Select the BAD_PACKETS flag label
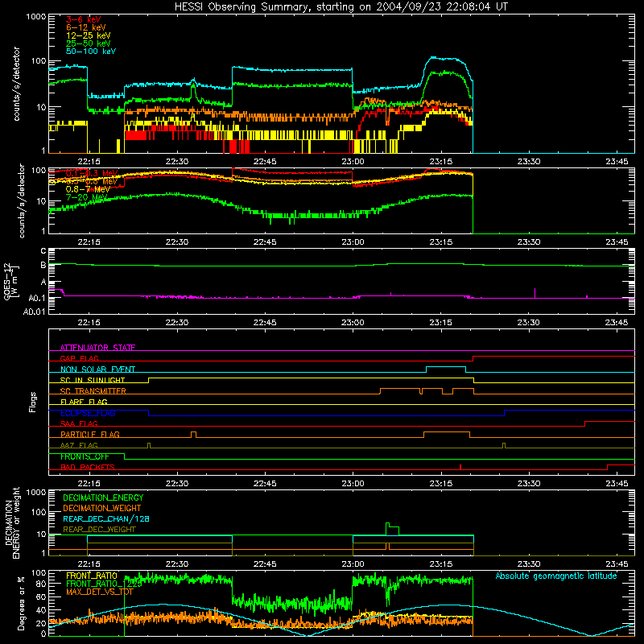Image resolution: width=644 pixels, height=644 pixels. (88, 468)
